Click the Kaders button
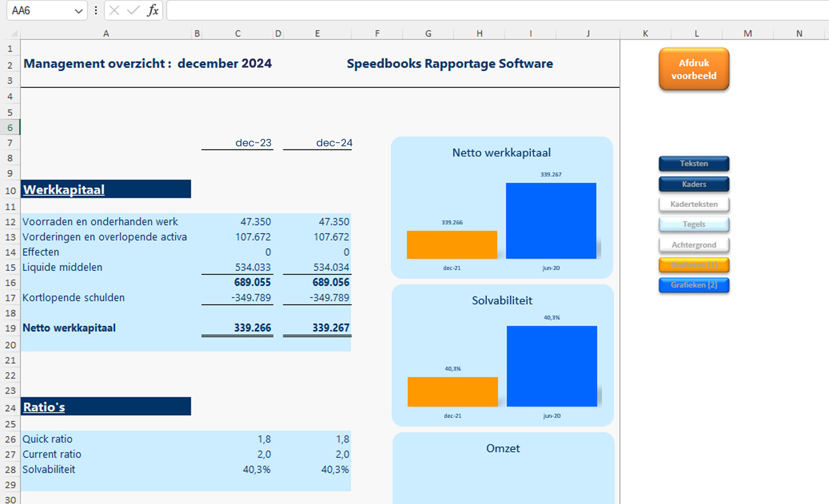 click(x=694, y=184)
